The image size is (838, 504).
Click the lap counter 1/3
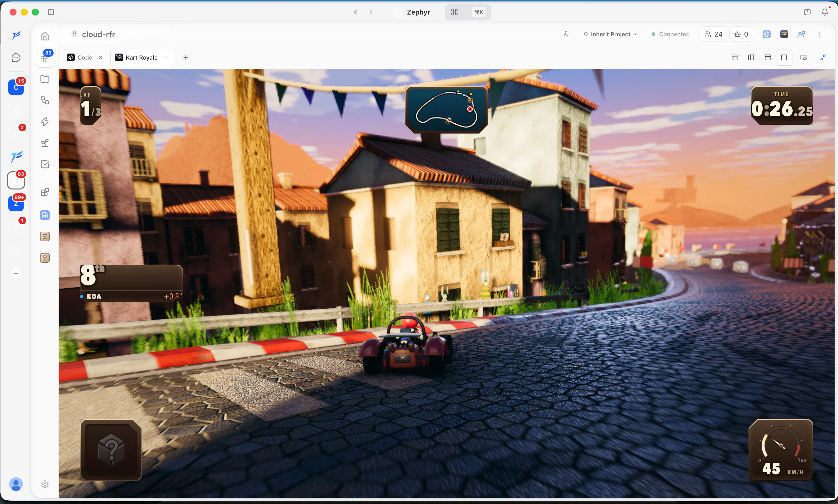(x=91, y=106)
